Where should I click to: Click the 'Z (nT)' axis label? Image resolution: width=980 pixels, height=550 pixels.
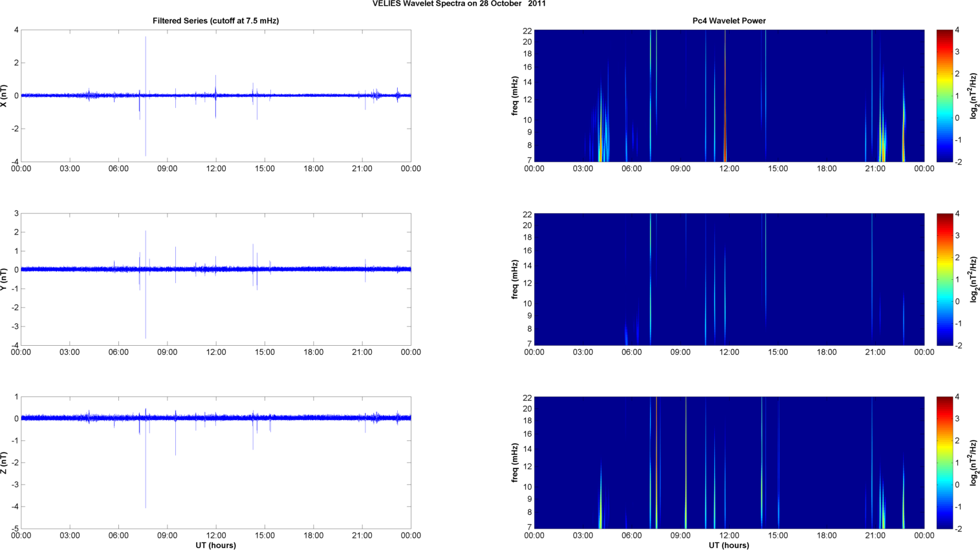(5, 463)
